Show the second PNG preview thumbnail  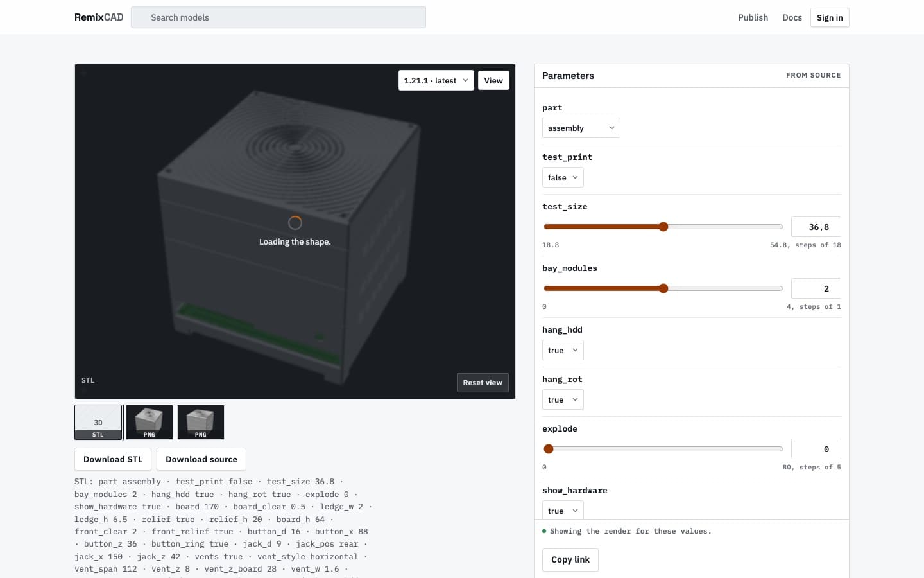tap(201, 422)
